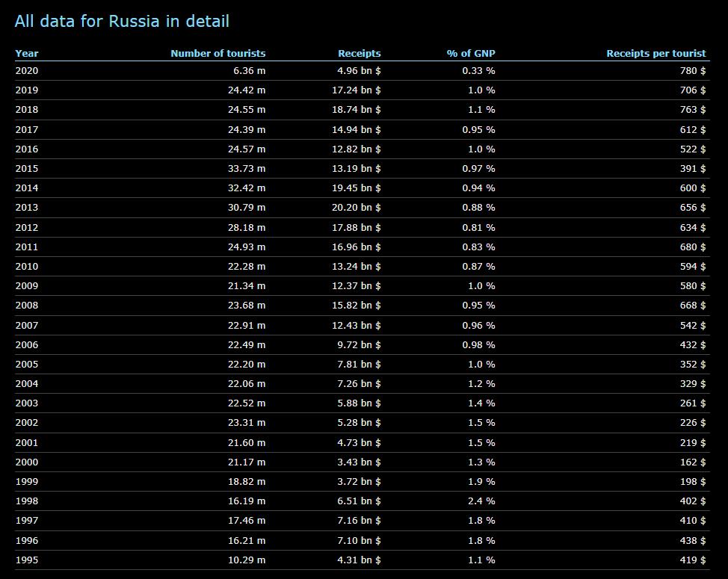Click the year cell '2009'
This screenshot has height=579, width=728.
pyautogui.click(x=27, y=286)
